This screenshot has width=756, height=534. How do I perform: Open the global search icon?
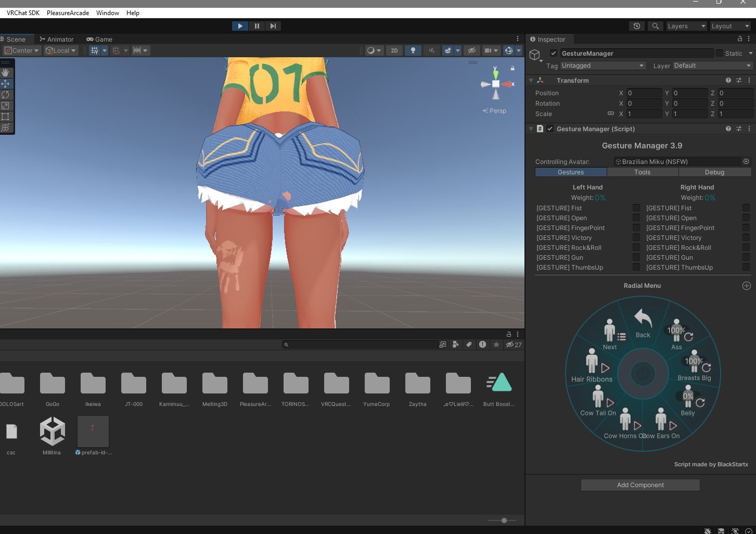click(x=656, y=26)
